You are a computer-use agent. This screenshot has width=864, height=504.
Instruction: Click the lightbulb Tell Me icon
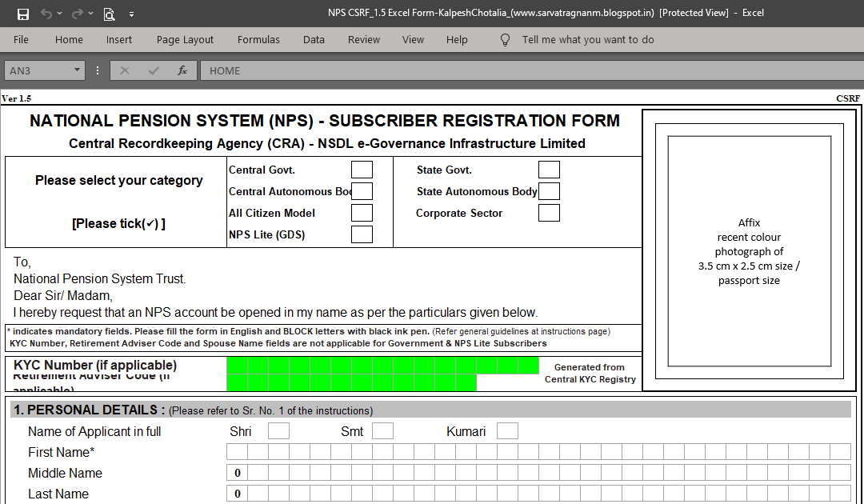[x=505, y=39]
